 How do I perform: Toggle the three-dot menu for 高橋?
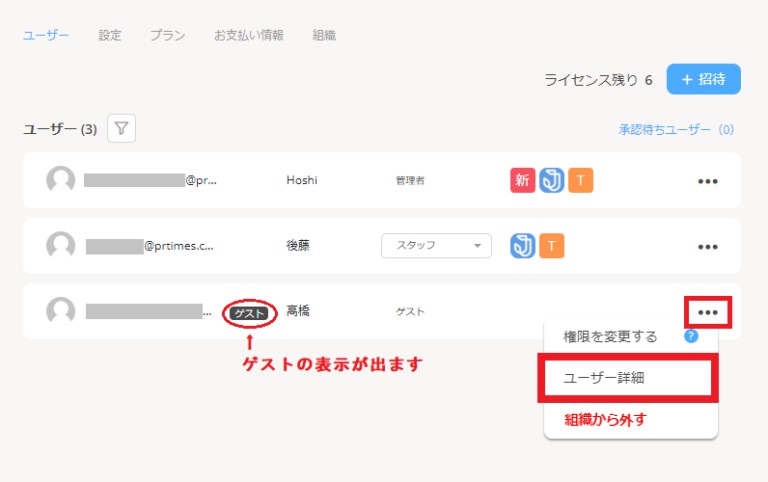pos(708,312)
